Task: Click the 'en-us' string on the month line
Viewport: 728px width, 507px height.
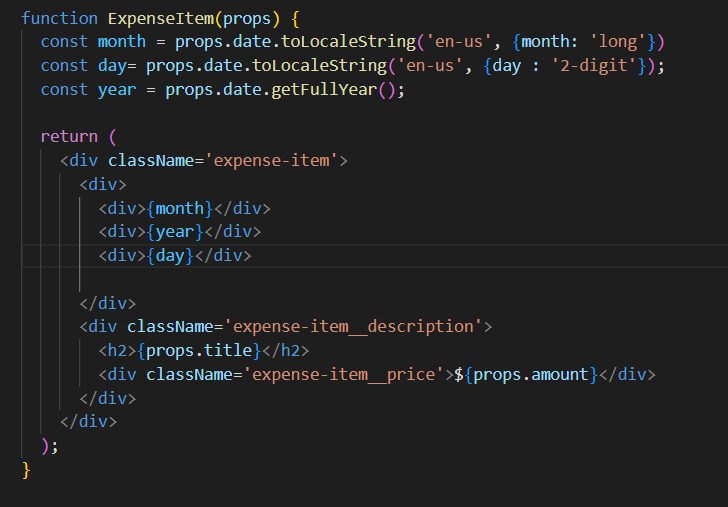Action: click(x=459, y=42)
